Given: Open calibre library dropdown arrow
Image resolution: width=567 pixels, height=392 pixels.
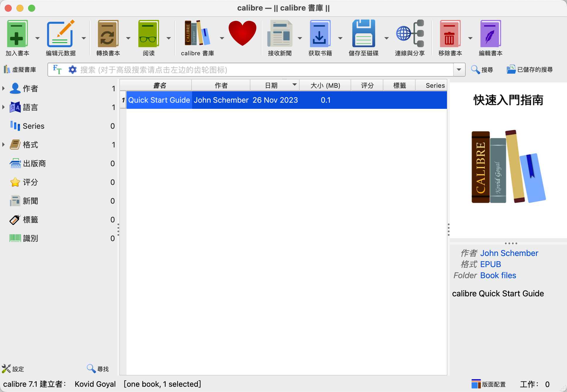Looking at the screenshot, I should pos(222,38).
